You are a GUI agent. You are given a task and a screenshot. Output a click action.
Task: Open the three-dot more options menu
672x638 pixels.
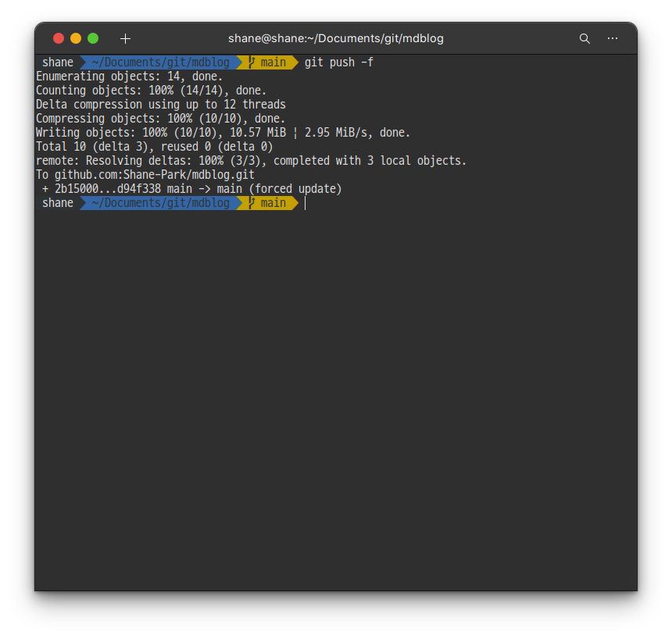(613, 38)
